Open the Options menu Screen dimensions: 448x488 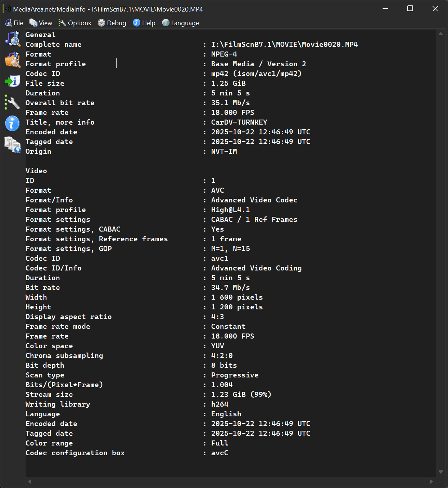(x=75, y=23)
